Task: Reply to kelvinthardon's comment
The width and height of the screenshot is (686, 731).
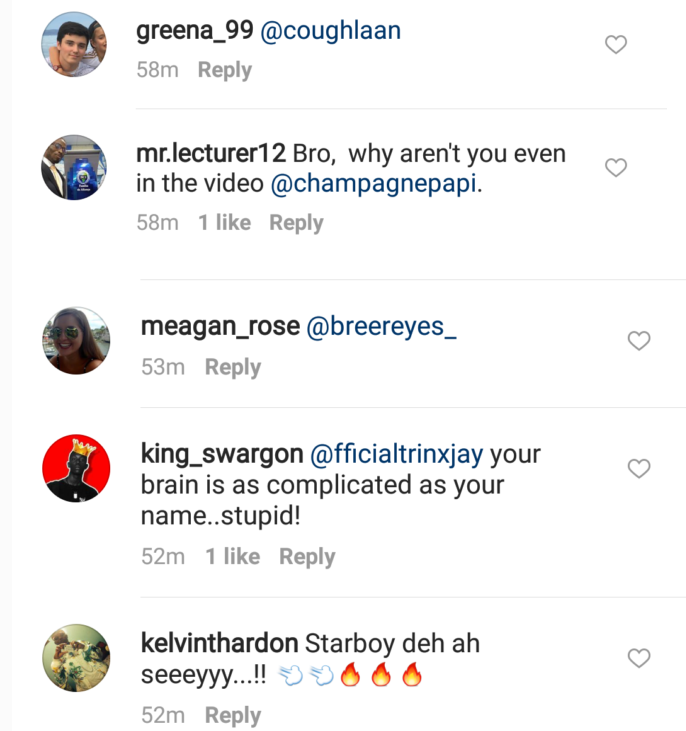Action: (x=232, y=715)
